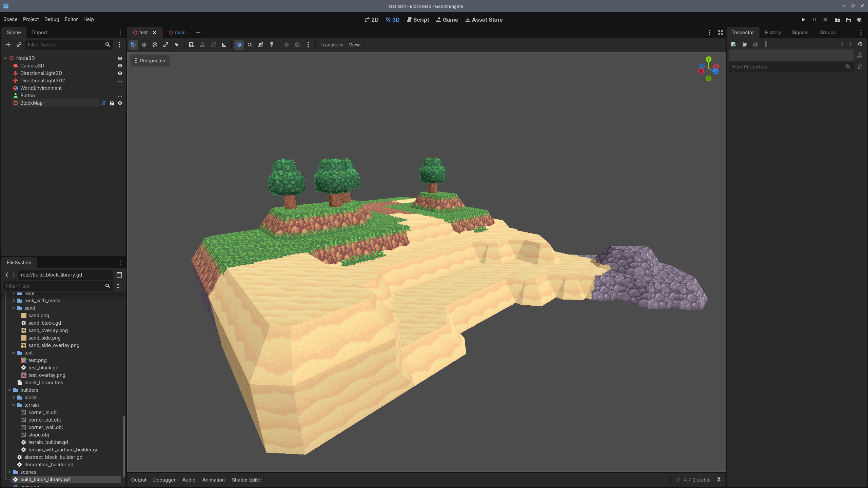The image size is (868, 488).
Task: Activate the Ruler measurement tool
Action: pos(224,45)
